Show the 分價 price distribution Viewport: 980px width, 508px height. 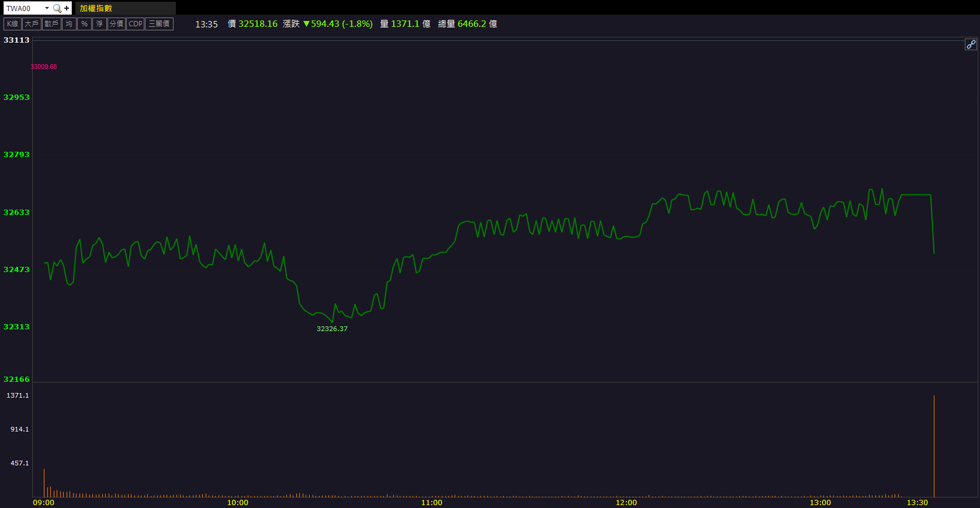tap(116, 24)
